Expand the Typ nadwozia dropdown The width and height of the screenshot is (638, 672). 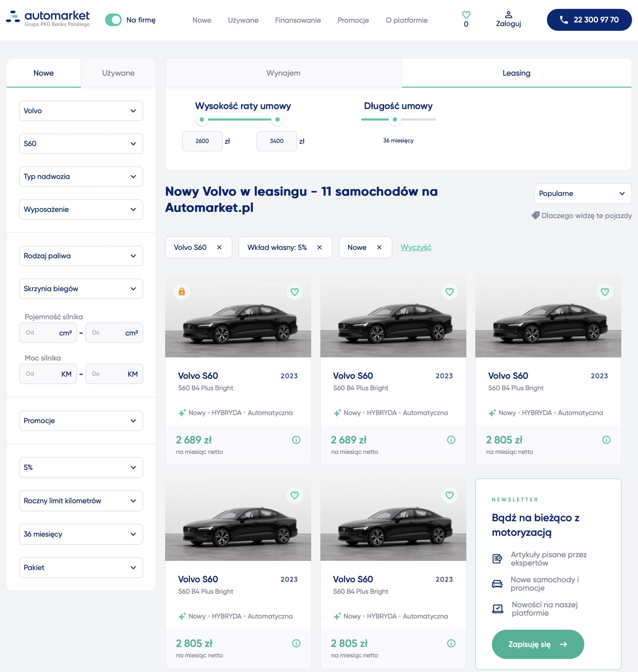click(x=81, y=176)
